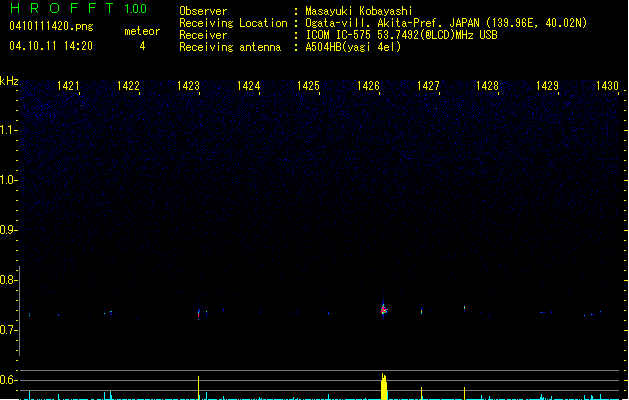The image size is (629, 400).
Task: Click the meteor count value 4
Action: point(142,46)
